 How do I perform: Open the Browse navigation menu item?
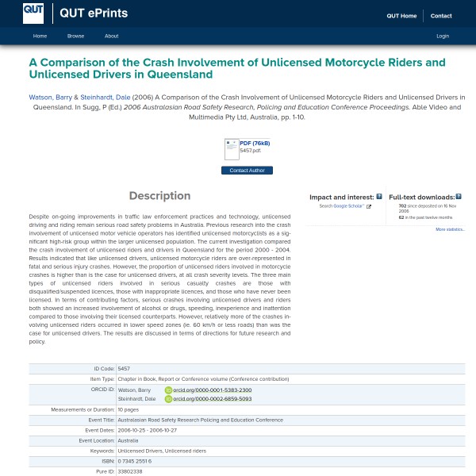(x=75, y=36)
